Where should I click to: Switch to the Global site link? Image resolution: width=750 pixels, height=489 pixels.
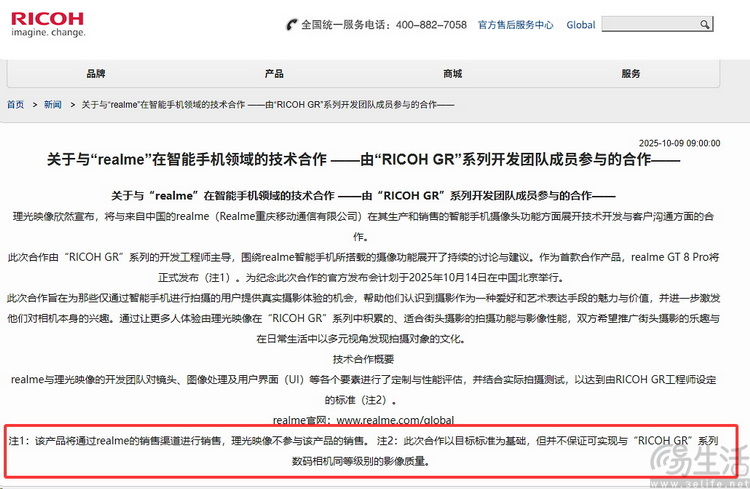click(580, 25)
